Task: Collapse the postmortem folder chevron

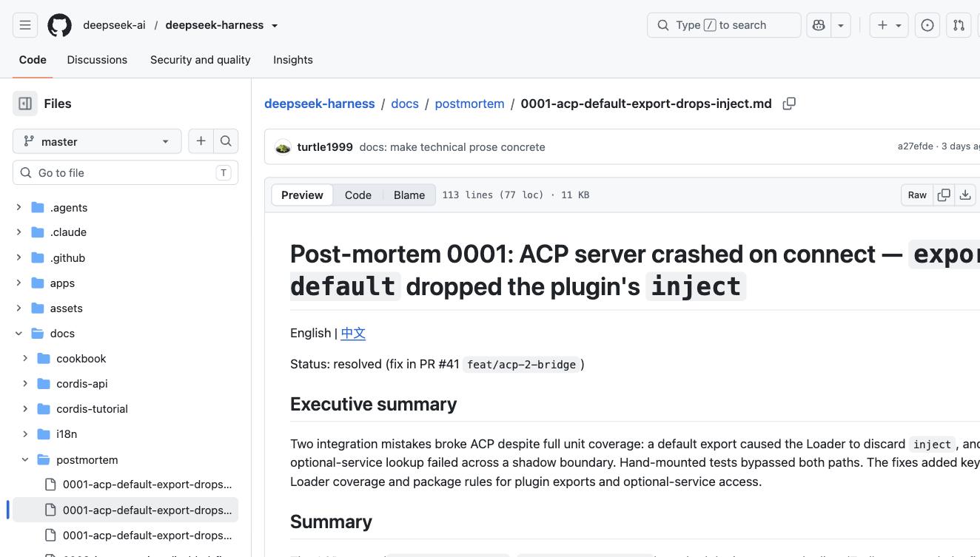Action: click(x=25, y=460)
